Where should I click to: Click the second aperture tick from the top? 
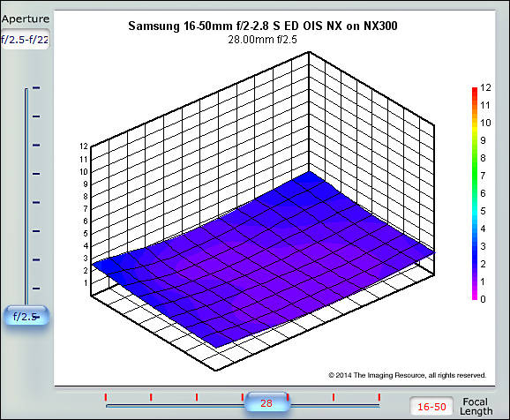tap(36, 116)
